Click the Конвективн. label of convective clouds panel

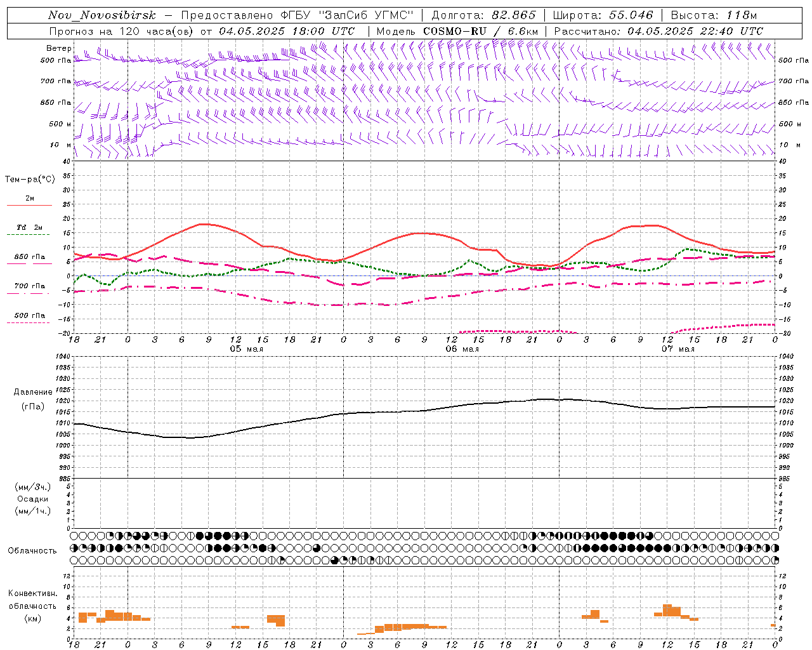(33, 594)
